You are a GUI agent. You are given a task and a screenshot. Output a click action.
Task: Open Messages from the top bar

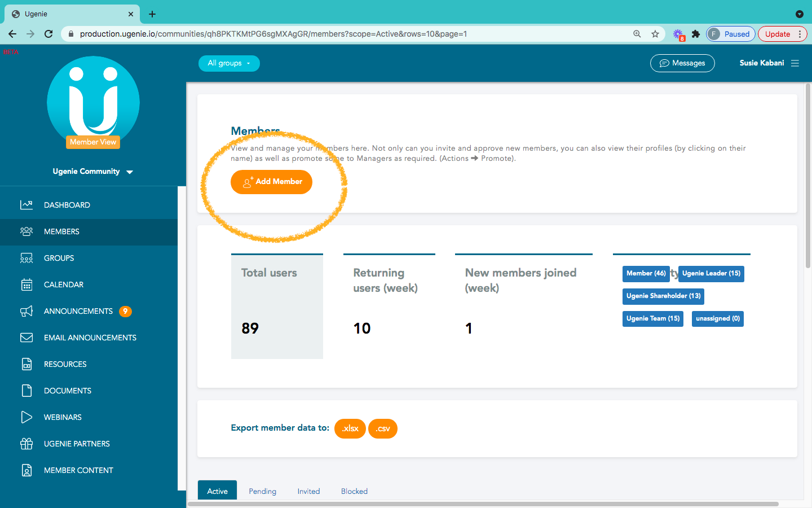[682, 63]
